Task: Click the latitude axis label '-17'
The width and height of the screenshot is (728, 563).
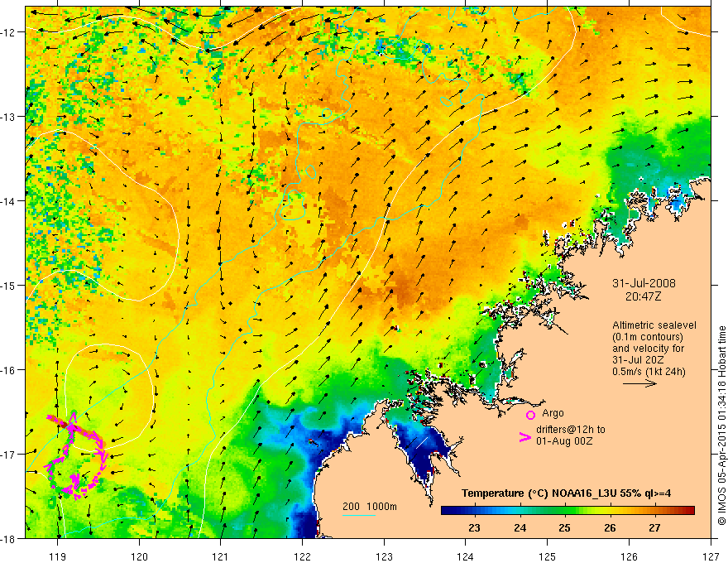Action: pyautogui.click(x=7, y=454)
